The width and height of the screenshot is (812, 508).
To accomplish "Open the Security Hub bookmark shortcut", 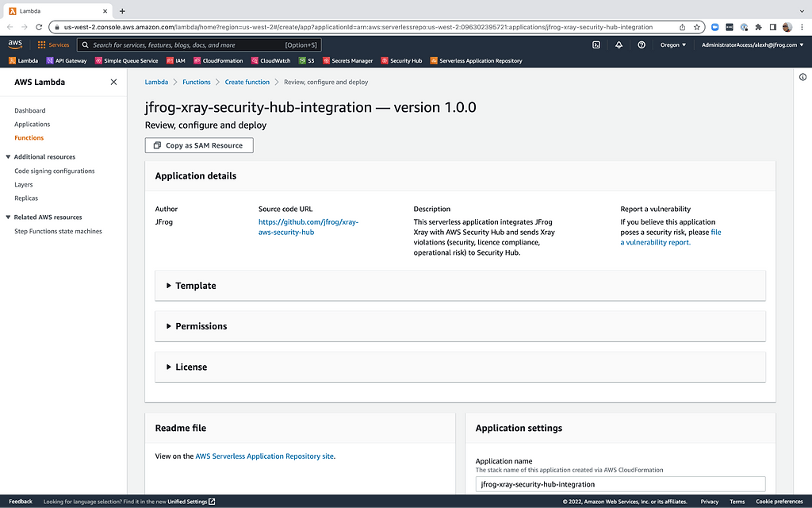I will click(401, 60).
